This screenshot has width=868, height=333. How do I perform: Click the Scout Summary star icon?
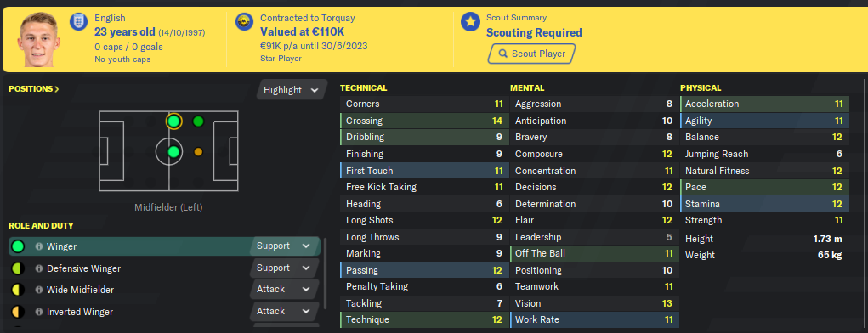[x=470, y=21]
